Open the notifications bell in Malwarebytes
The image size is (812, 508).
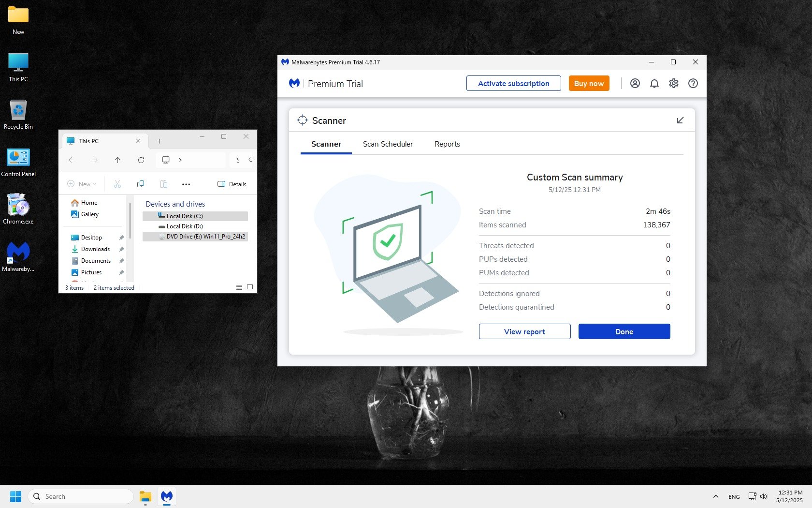tap(654, 83)
